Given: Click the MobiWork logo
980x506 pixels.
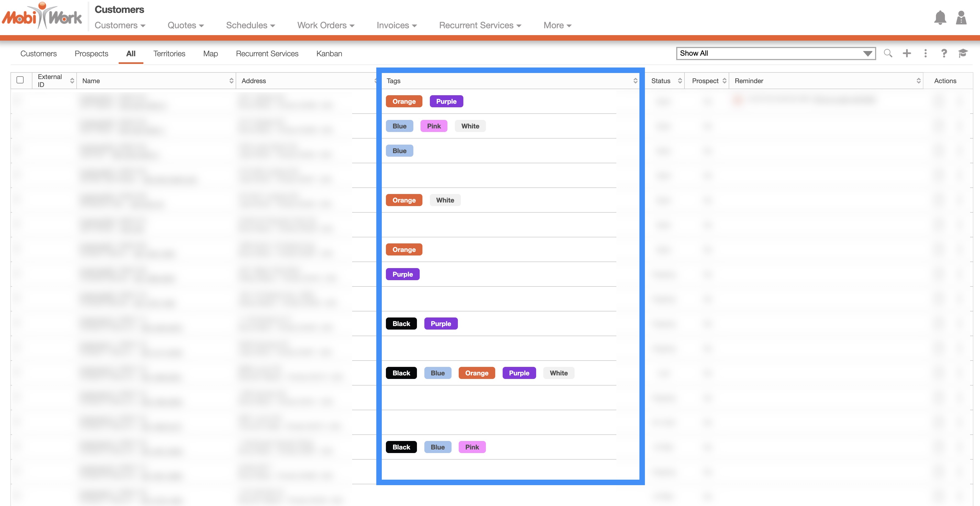Looking at the screenshot, I should pyautogui.click(x=42, y=16).
